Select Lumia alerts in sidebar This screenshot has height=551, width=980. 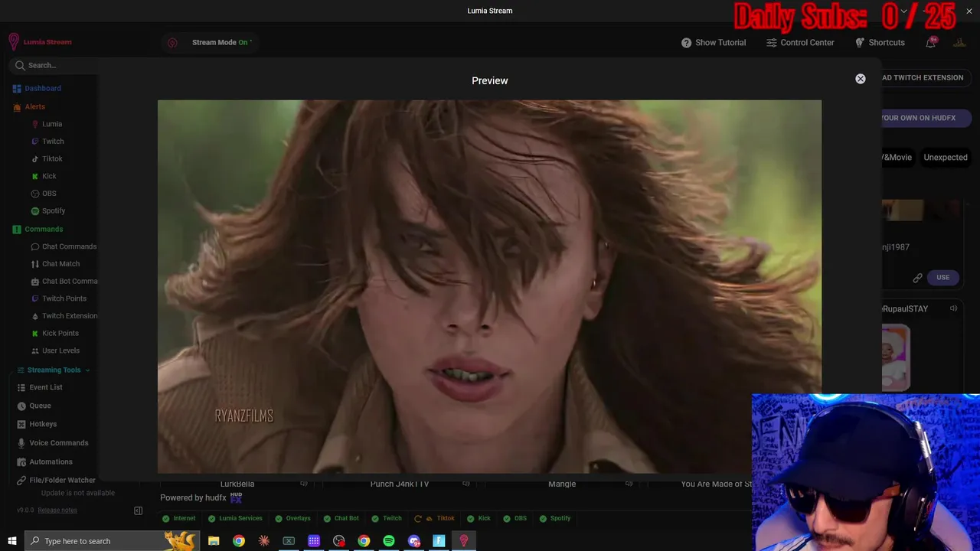tap(47, 124)
